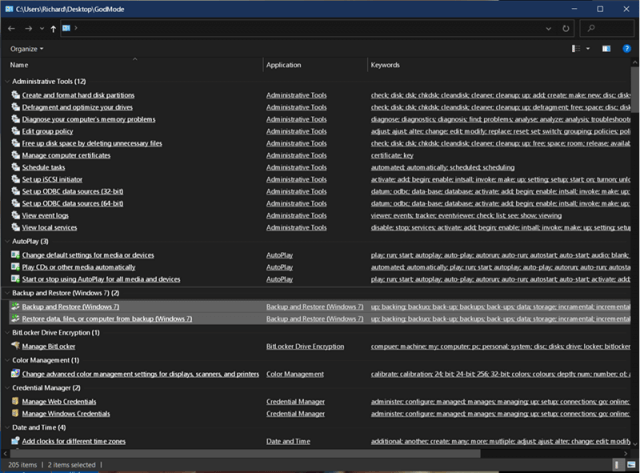Click 'Color Management' in the Application column
The height and width of the screenshot is (473, 640).
coord(295,374)
